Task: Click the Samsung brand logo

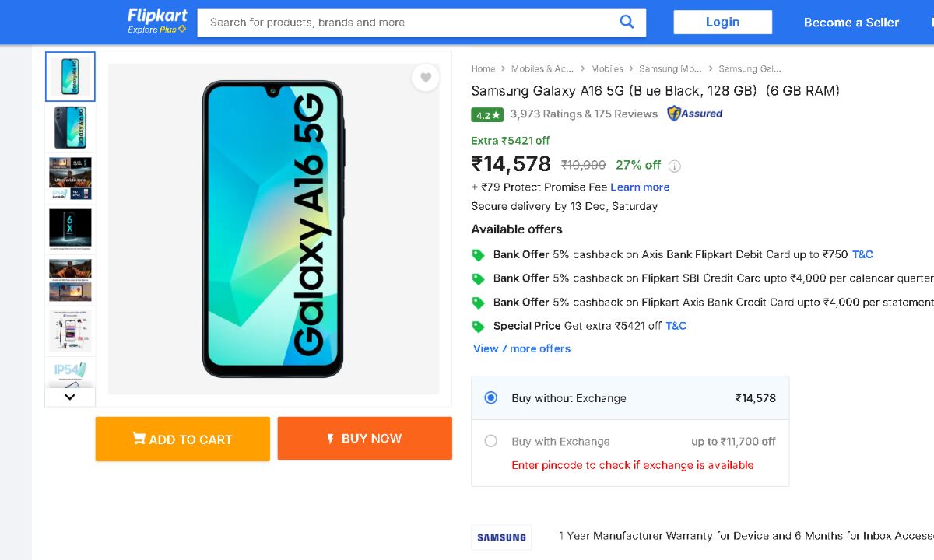Action: 501,537
